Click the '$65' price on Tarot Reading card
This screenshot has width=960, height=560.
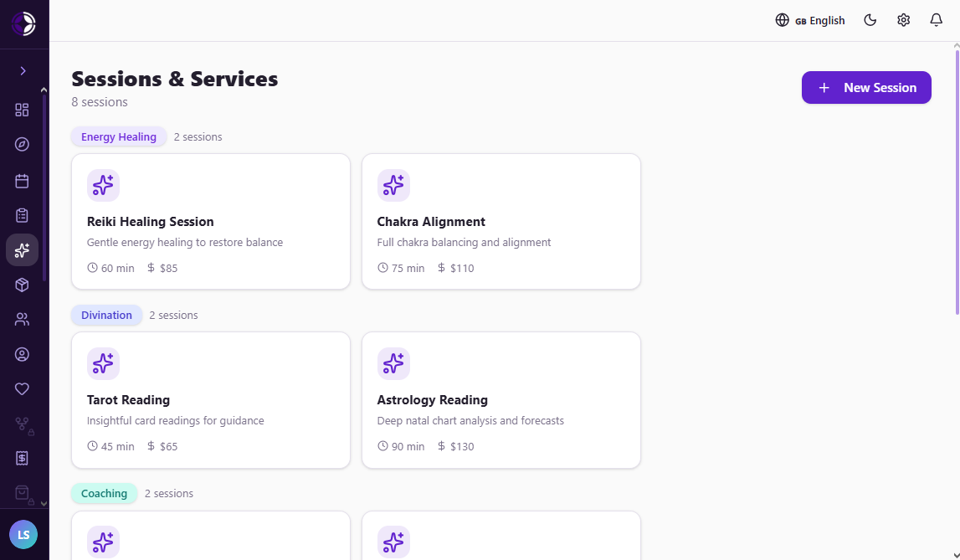162,446
